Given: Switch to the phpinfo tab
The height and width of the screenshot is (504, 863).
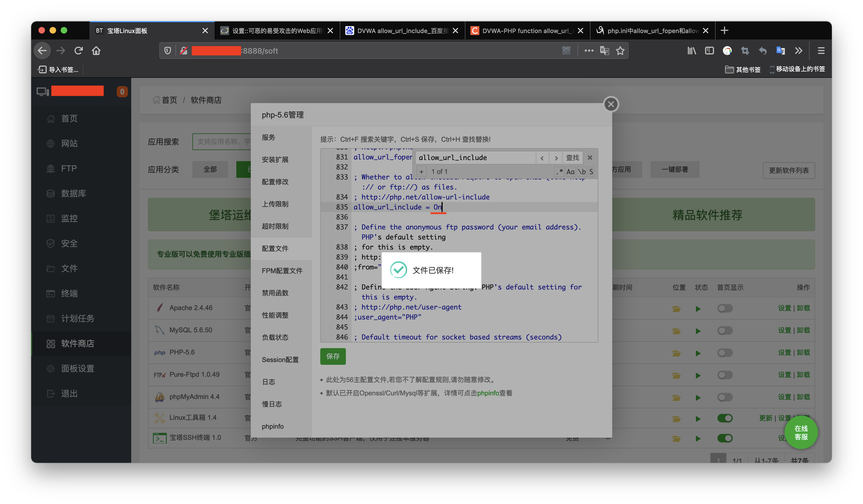Looking at the screenshot, I should click(272, 426).
